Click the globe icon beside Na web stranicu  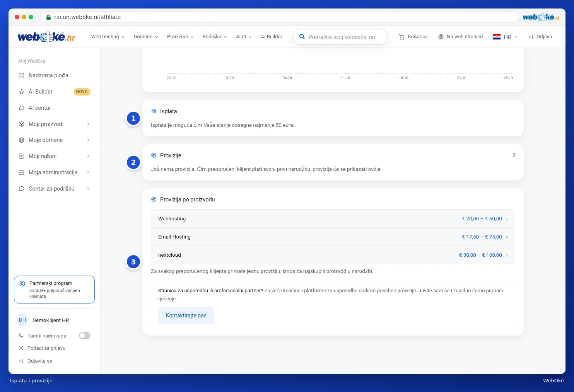(x=441, y=37)
